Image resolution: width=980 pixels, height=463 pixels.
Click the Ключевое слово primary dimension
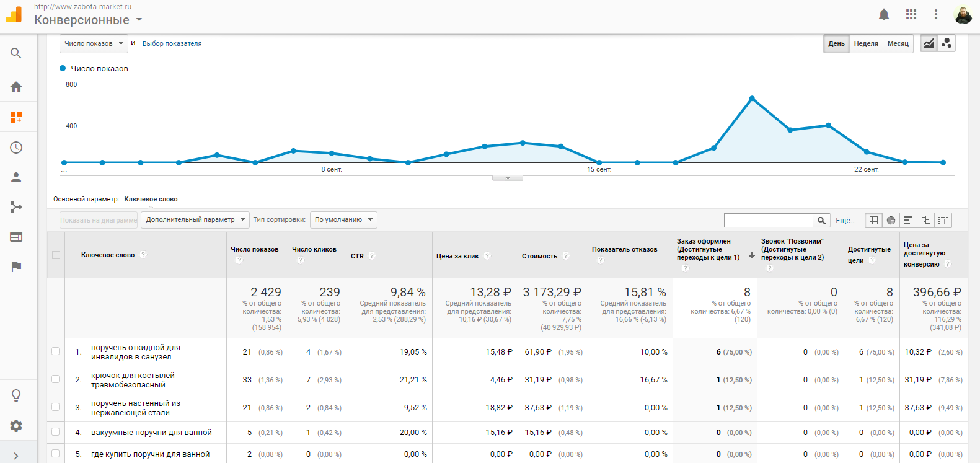click(151, 199)
